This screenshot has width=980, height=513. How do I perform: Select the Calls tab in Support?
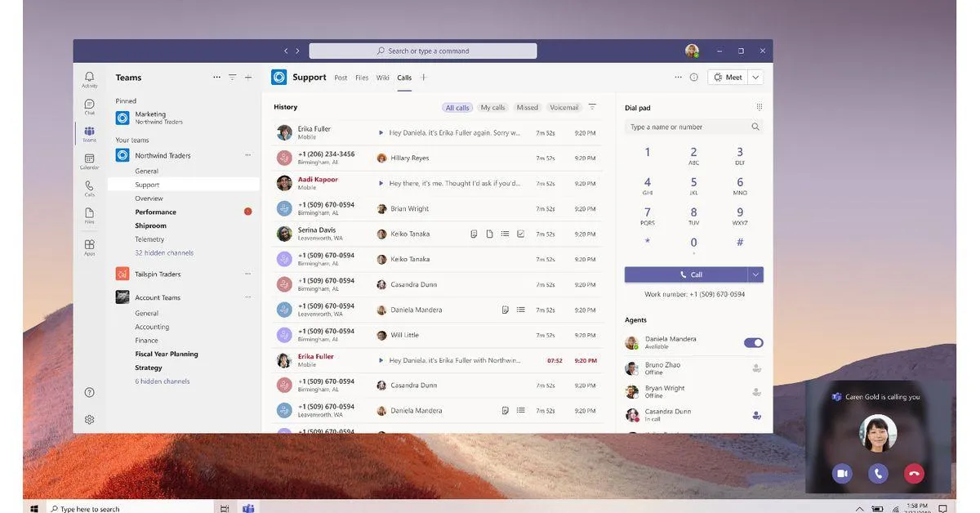click(404, 78)
